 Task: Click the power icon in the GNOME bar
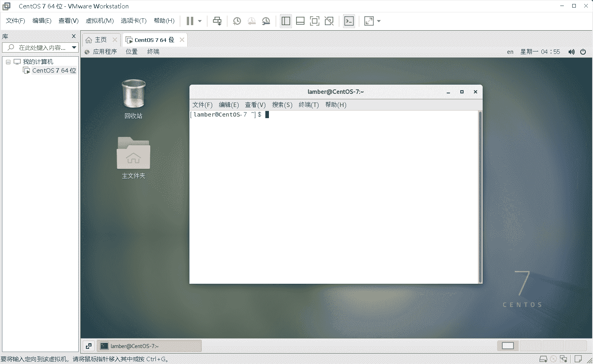[x=583, y=52]
